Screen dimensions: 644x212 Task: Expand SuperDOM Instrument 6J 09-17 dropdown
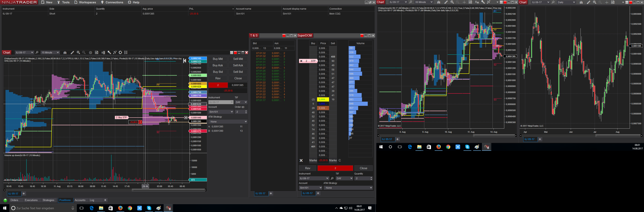tap(314, 178)
